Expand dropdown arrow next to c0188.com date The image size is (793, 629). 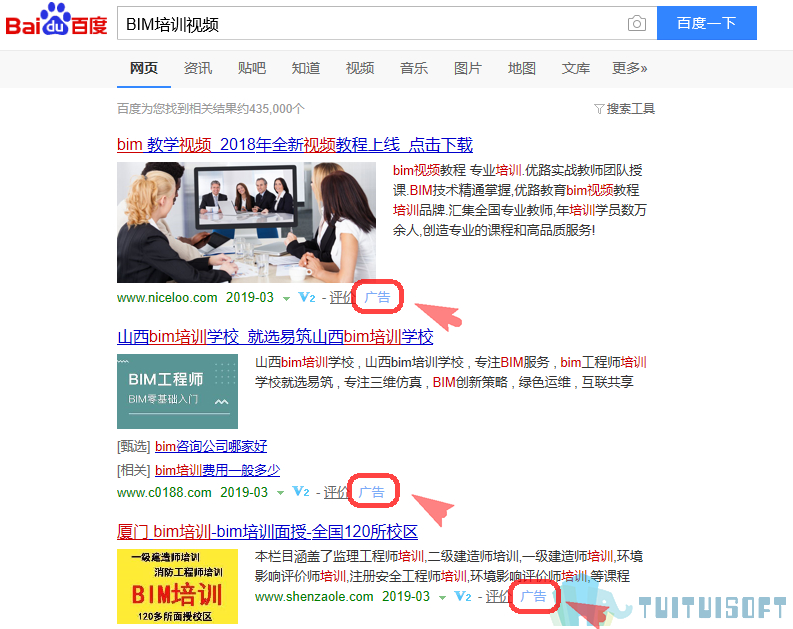(x=280, y=493)
